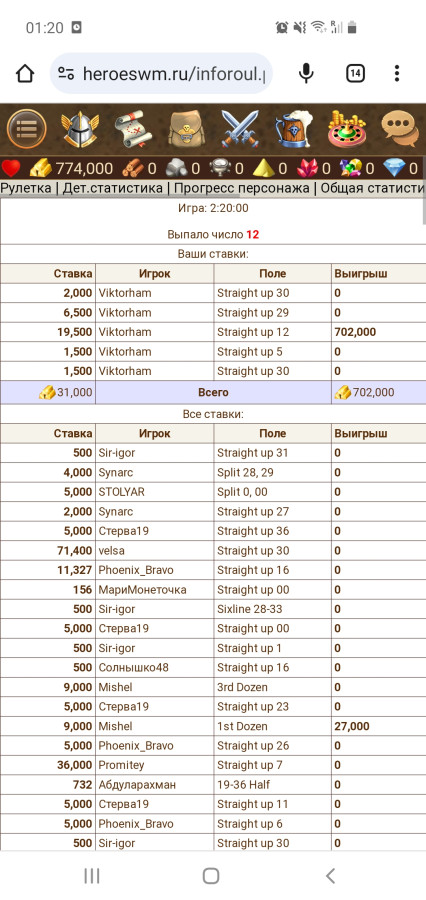Viewport: 426px width, 900px height.
Task: Open the crossed swords battle icon
Action: pos(240,129)
